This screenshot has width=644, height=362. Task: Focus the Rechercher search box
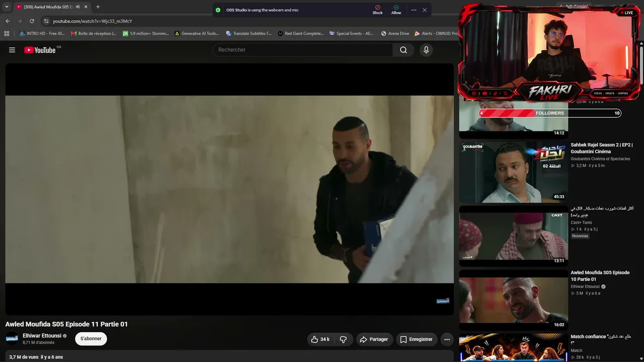(303, 50)
